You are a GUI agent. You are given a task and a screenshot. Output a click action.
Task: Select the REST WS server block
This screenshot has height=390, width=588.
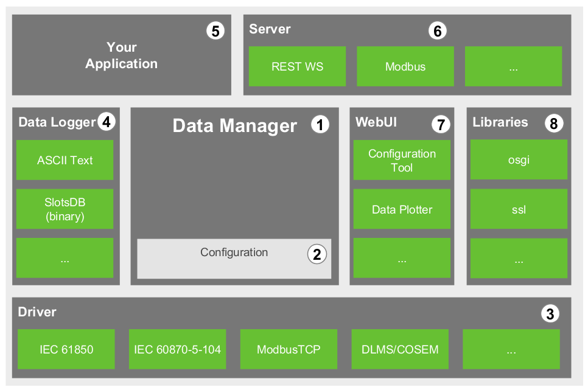[297, 66]
